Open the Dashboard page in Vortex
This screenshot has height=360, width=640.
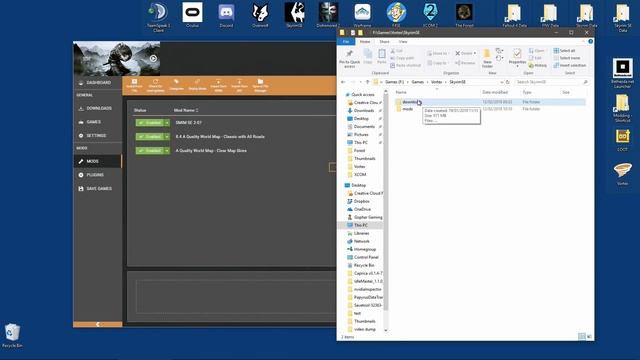pyautogui.click(x=98, y=82)
